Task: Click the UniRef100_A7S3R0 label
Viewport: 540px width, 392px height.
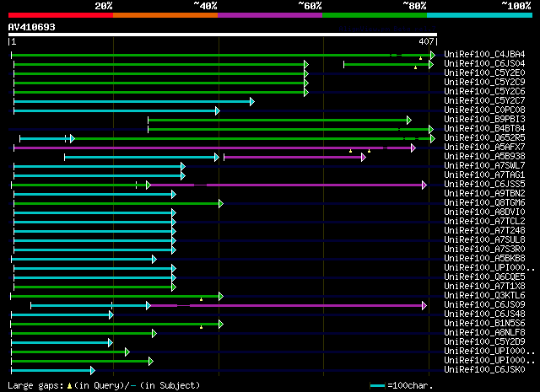Action: coord(484,250)
